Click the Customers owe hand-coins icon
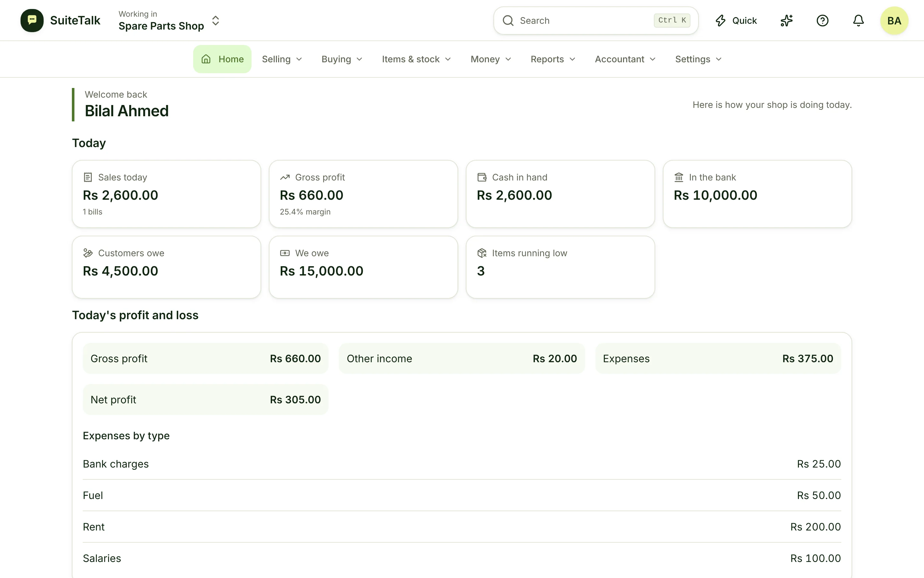924x578 pixels. point(88,253)
